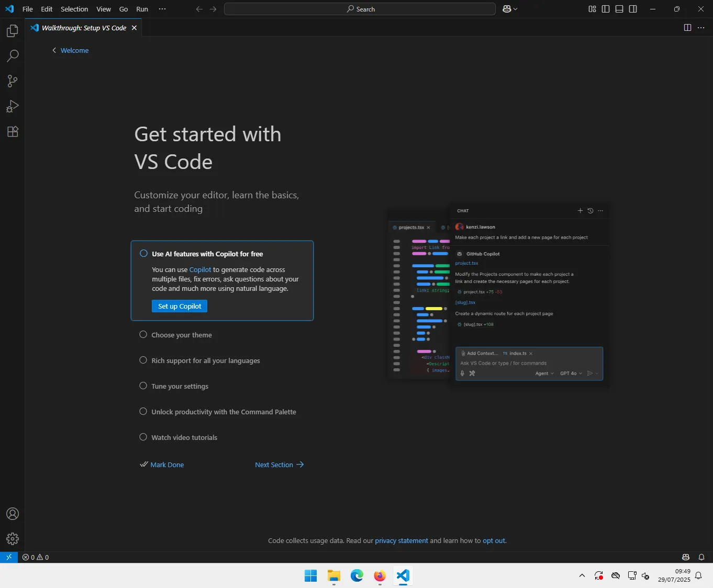Screen dimensions: 713x588
Task: Open Firefox from the Windows taskbar
Action: (x=380, y=576)
